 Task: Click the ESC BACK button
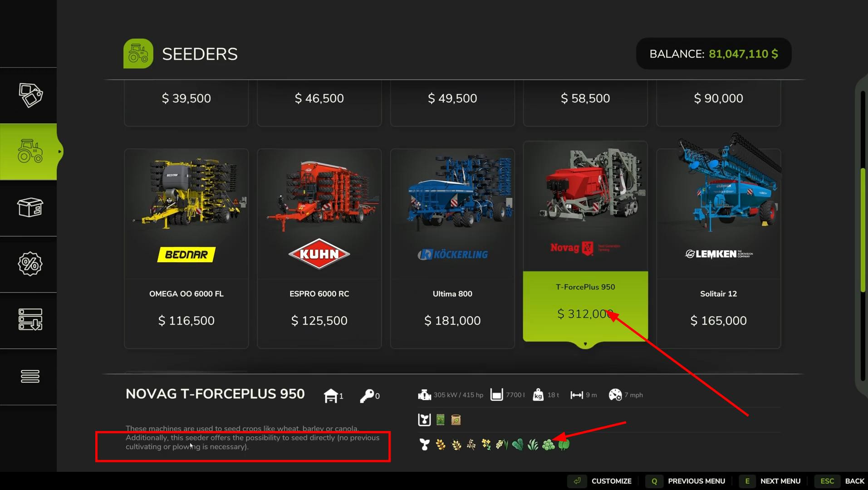[x=840, y=481]
